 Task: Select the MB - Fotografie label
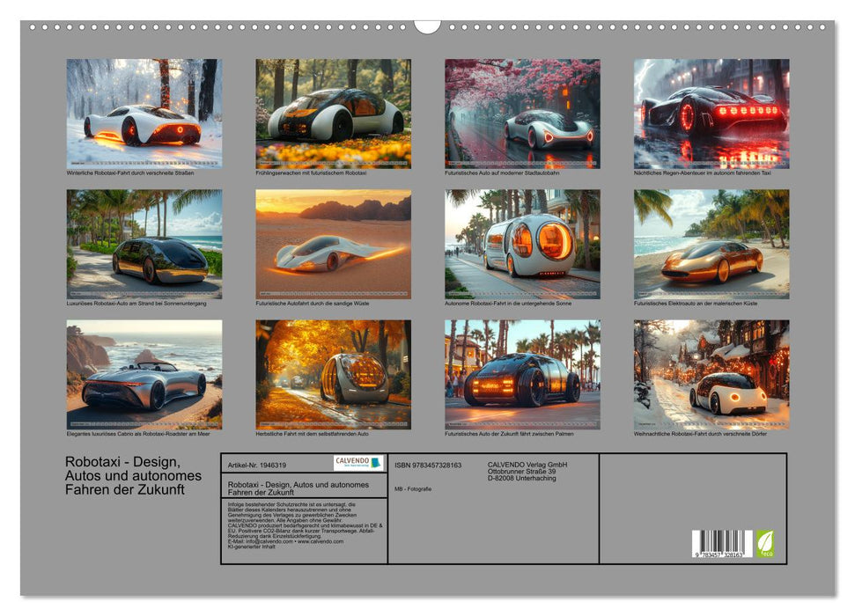point(412,488)
